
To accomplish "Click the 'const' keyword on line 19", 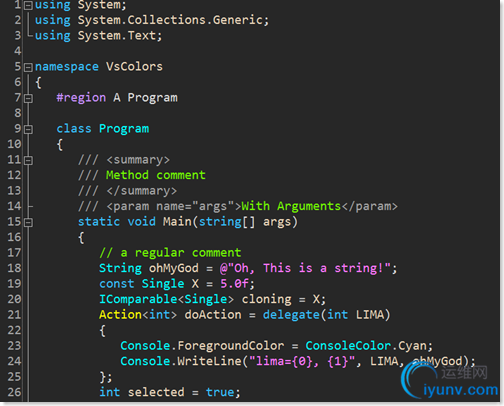I will pos(117,284).
